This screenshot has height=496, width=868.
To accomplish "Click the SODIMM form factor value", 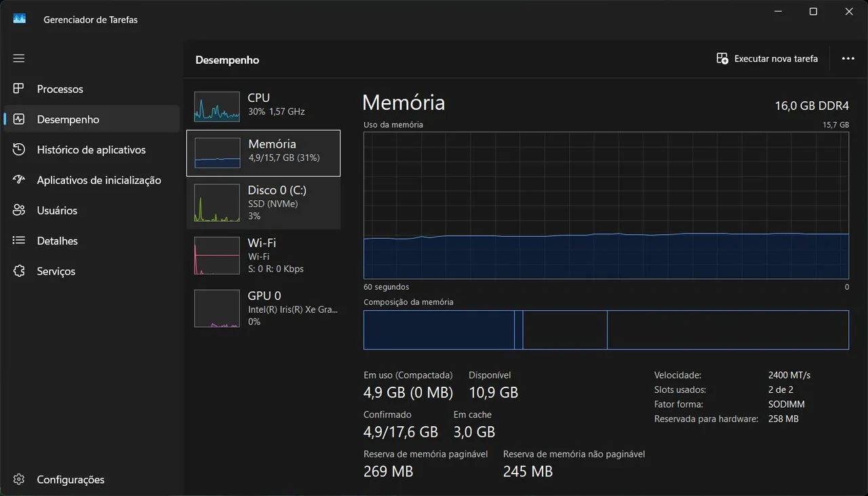I will tap(787, 404).
